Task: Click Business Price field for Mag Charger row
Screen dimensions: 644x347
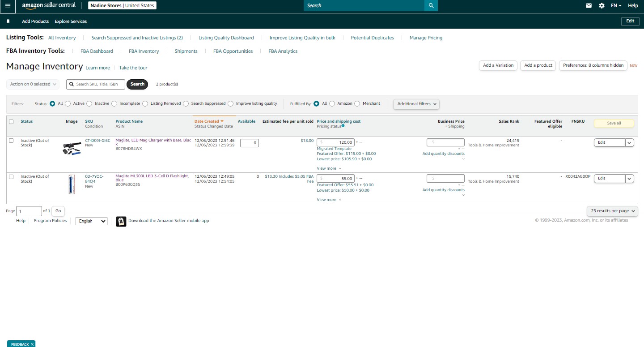Action: (x=445, y=142)
